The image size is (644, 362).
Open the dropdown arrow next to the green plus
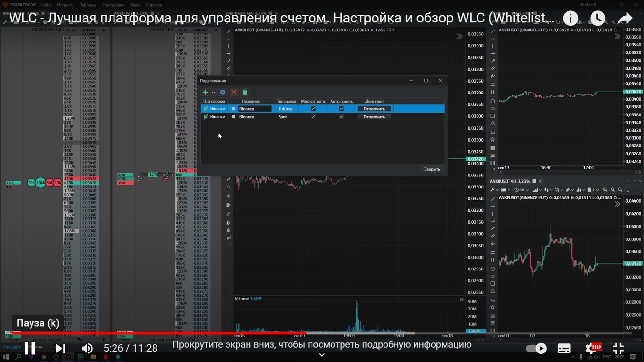pos(213,93)
